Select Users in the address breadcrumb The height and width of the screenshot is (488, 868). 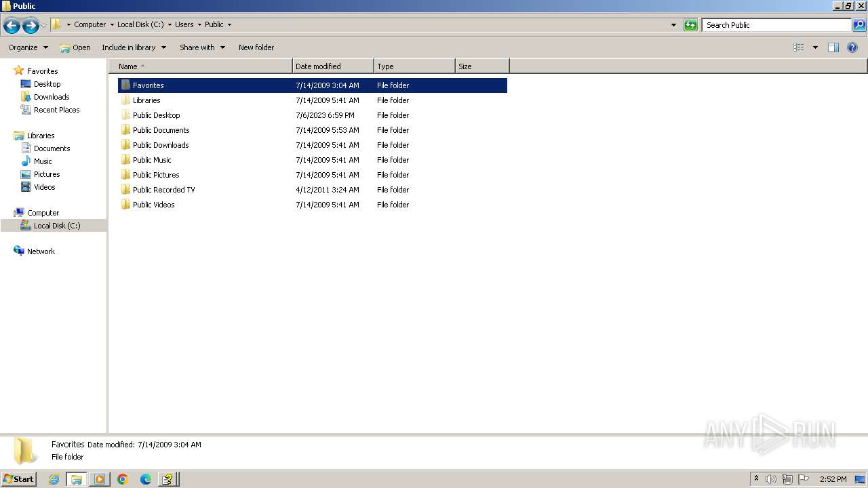[x=184, y=24]
